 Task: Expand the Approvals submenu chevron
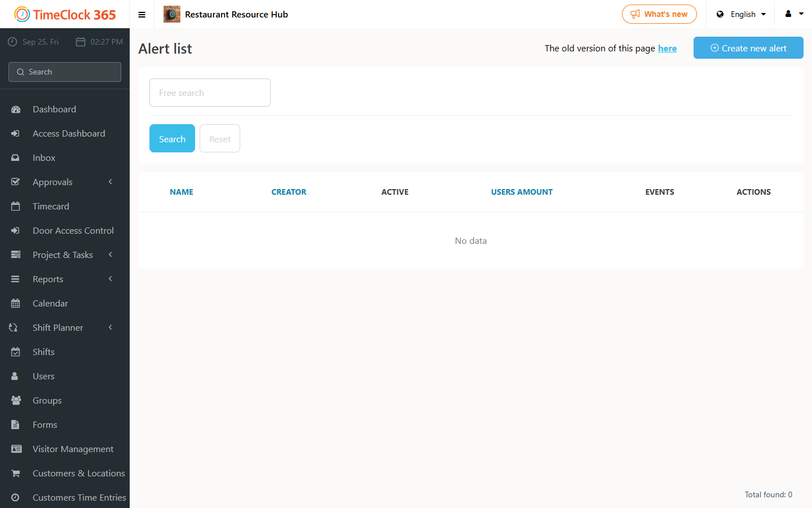coord(111,182)
